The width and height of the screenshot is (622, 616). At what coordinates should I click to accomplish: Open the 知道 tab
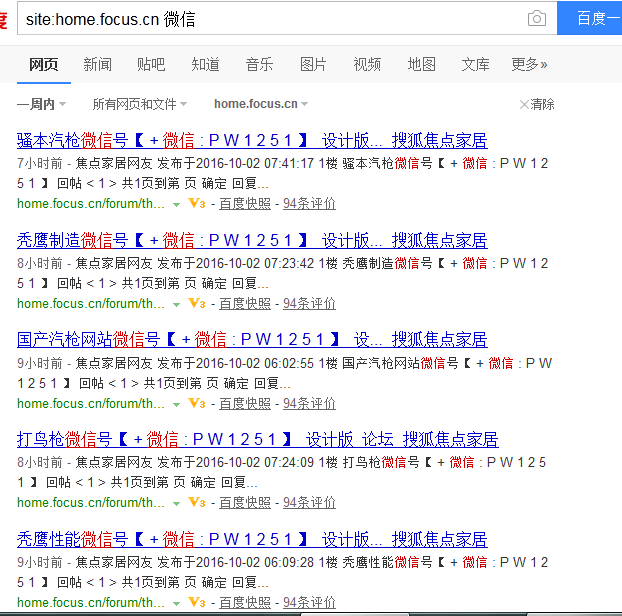[x=205, y=64]
